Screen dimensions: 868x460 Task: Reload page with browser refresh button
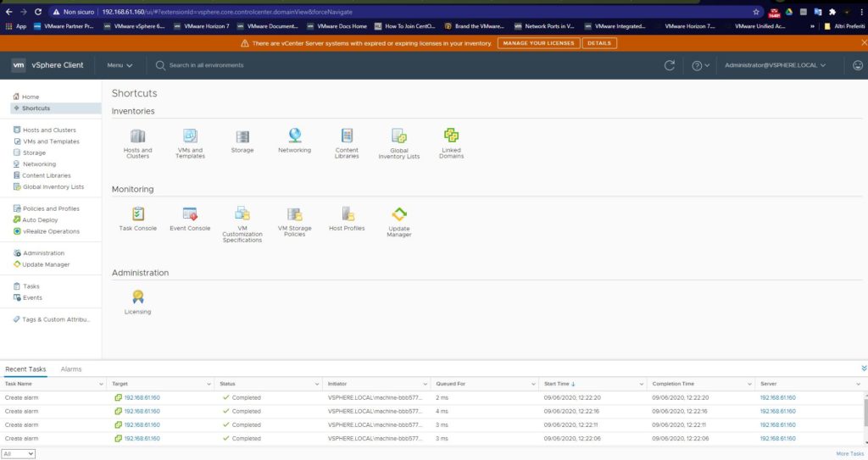tap(37, 12)
